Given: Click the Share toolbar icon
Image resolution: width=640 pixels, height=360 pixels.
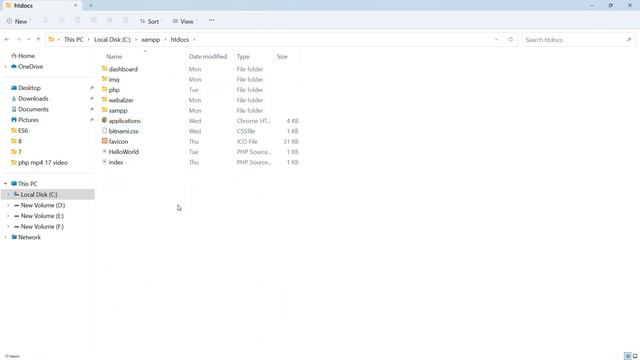Looking at the screenshot, I should [x=109, y=21].
